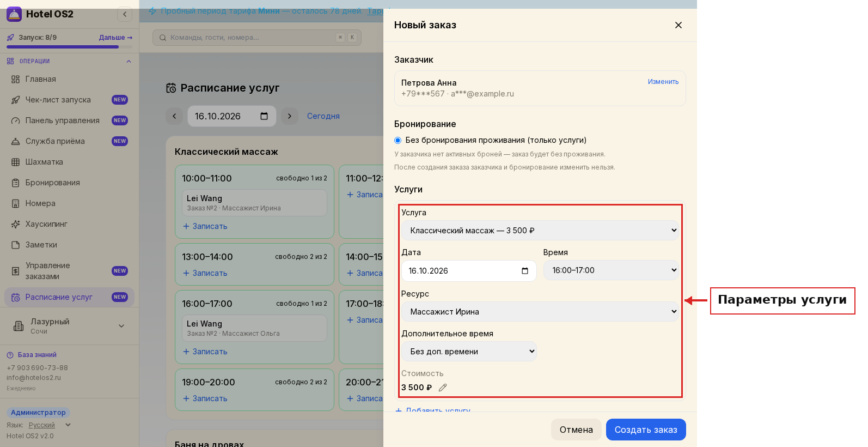This screenshot has width=868, height=447.
Task: Click the launch progress bar
Action: point(70,47)
